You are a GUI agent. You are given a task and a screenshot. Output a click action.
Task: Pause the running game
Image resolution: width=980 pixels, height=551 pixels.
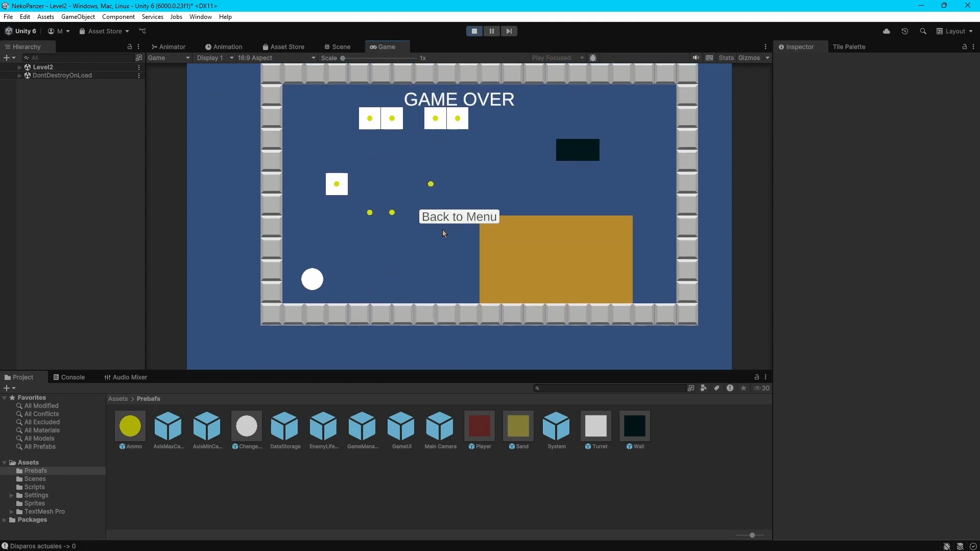tap(491, 31)
